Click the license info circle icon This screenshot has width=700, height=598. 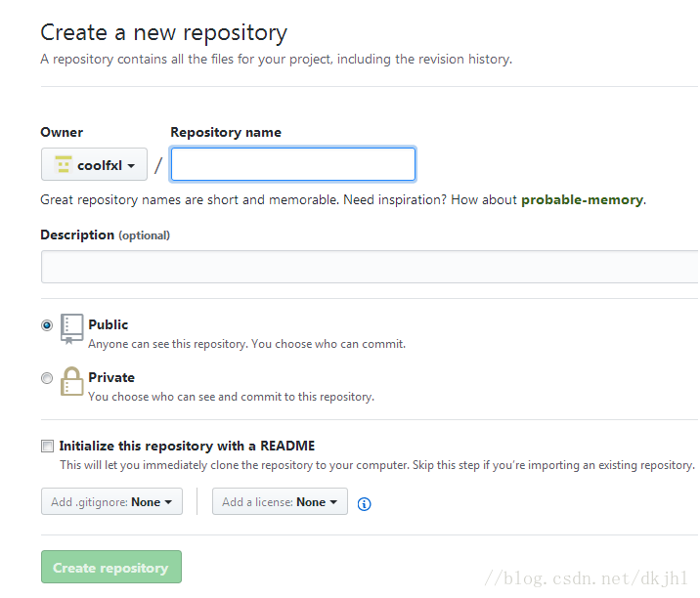pyautogui.click(x=364, y=504)
